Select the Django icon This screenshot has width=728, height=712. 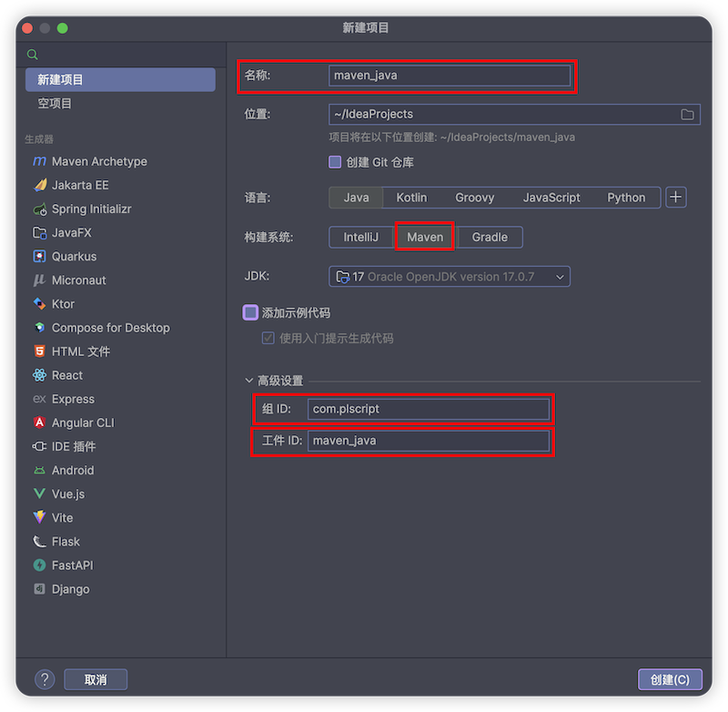coord(39,589)
